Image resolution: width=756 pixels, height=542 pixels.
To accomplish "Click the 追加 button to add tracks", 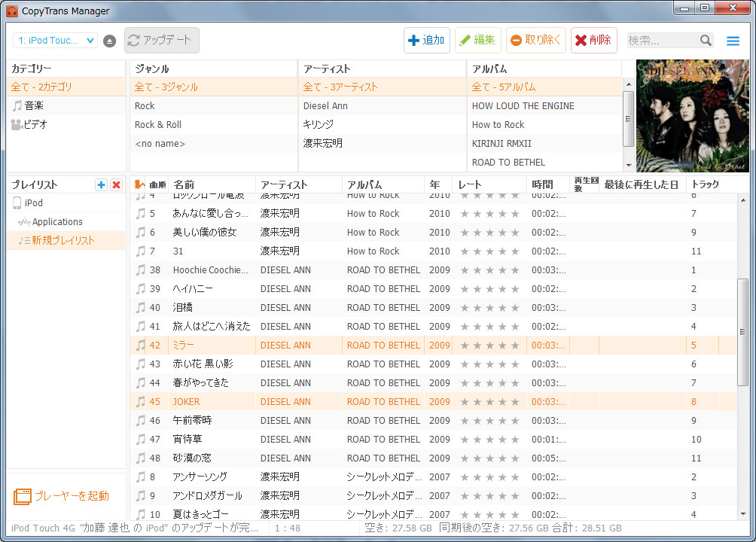I will (426, 41).
